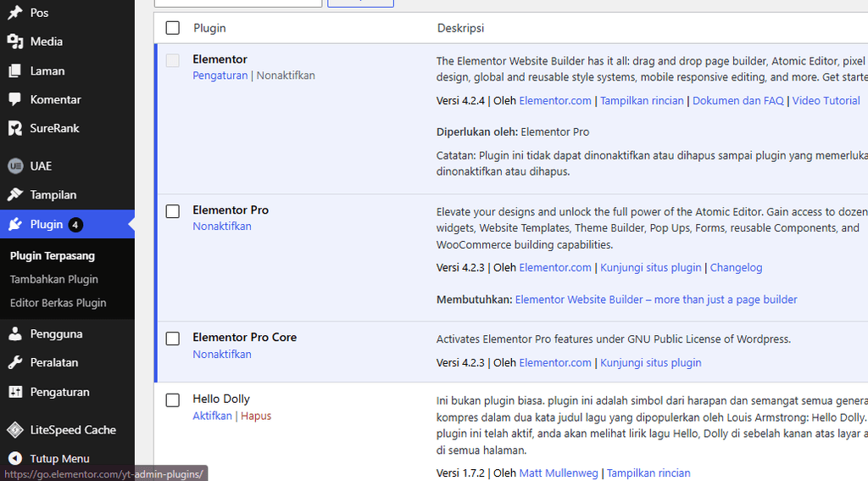
Task: Open Elementor Website Builder requirement link
Action: tap(656, 299)
